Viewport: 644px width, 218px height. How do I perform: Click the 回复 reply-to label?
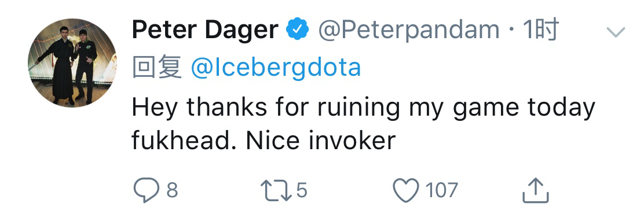tap(158, 67)
